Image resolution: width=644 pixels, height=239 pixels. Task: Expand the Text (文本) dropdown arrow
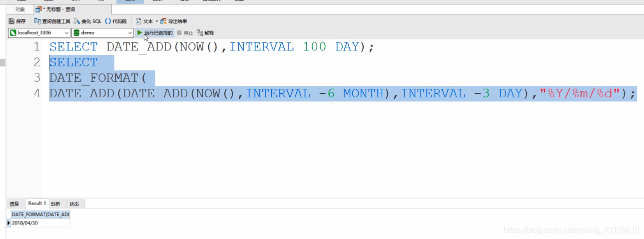156,21
